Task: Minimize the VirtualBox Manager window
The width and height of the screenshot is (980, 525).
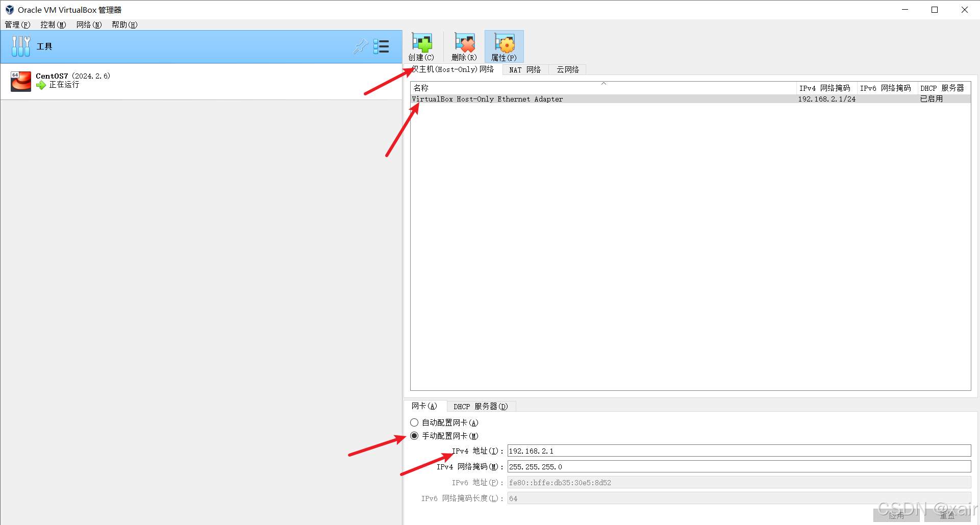Action: point(905,10)
